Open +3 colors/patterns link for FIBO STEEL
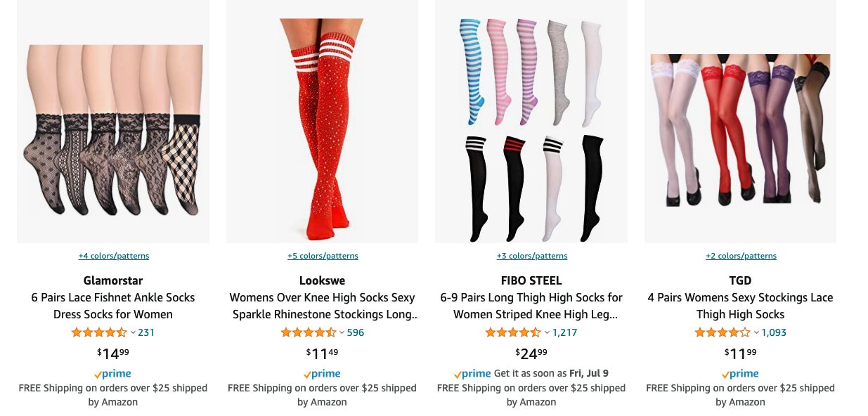The image size is (868, 416). [532, 256]
